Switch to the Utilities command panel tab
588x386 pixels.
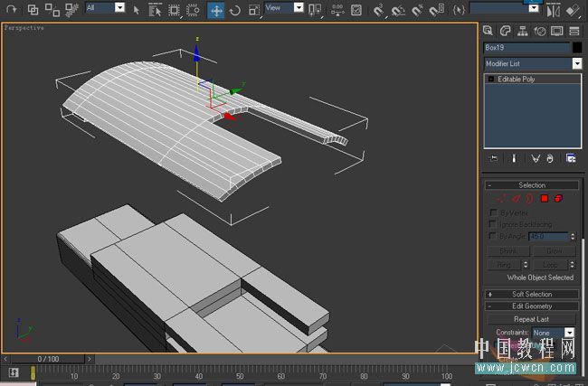click(574, 31)
